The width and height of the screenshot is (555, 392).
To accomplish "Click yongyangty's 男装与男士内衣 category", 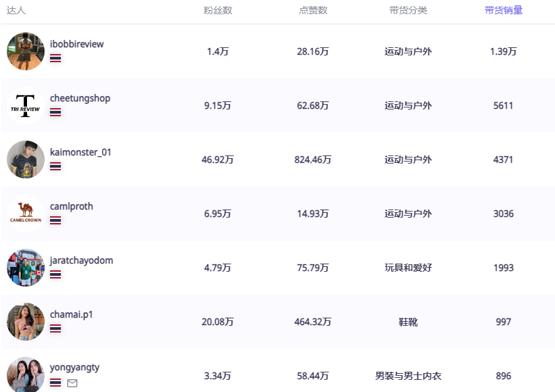I will [408, 376].
